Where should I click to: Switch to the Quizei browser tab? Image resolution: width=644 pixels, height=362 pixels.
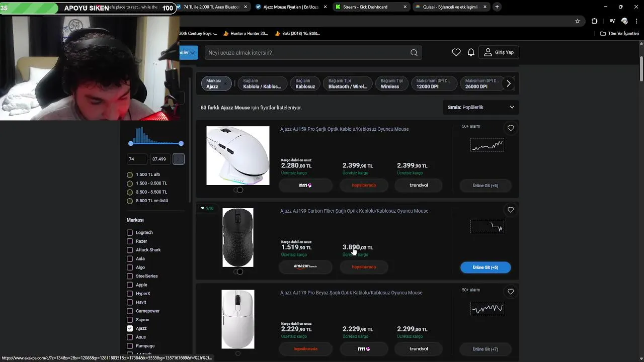(450, 7)
